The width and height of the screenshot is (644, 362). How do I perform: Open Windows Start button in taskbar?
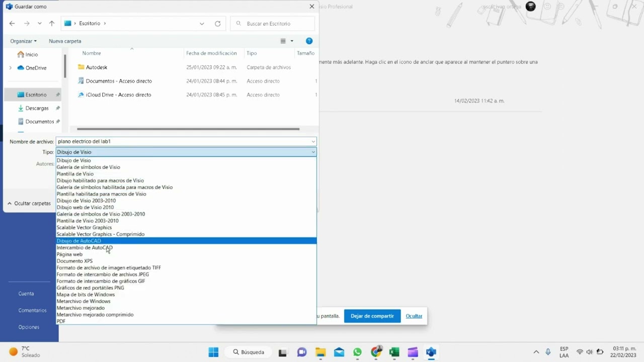click(213, 352)
